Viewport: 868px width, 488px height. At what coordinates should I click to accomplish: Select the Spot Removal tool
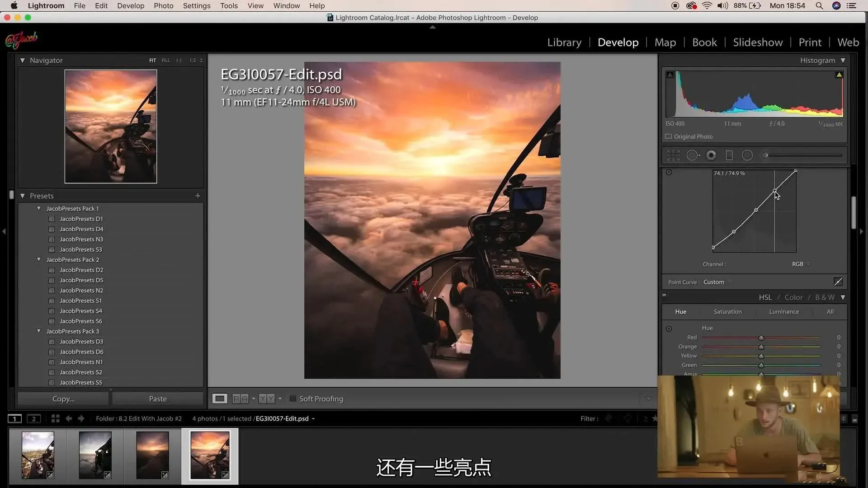tap(692, 155)
